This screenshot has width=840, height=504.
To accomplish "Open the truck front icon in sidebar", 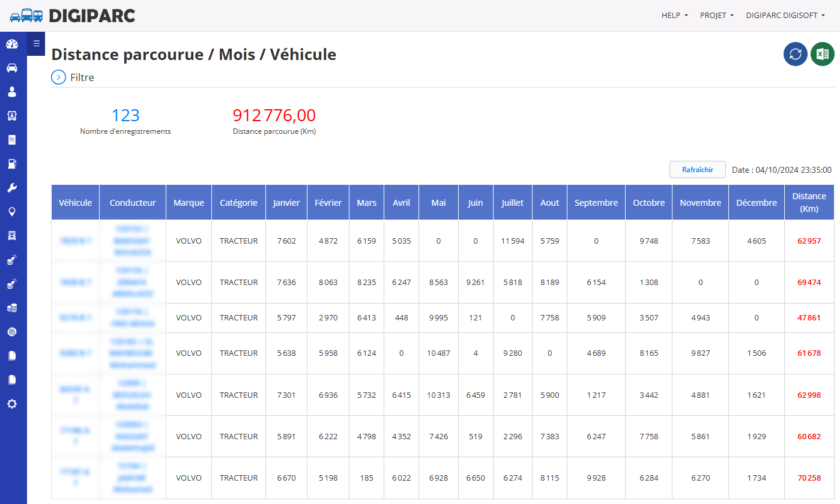I will 12,236.
